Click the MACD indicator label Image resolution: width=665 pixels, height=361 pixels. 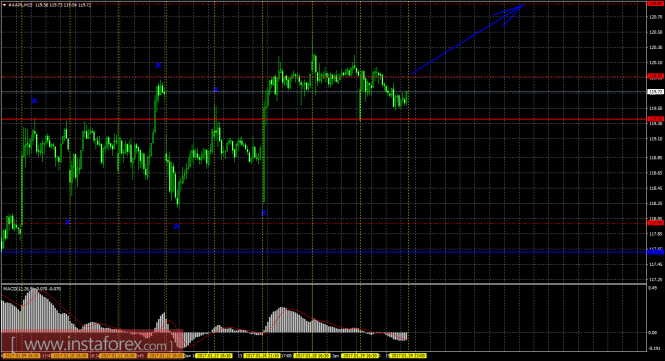32,289
